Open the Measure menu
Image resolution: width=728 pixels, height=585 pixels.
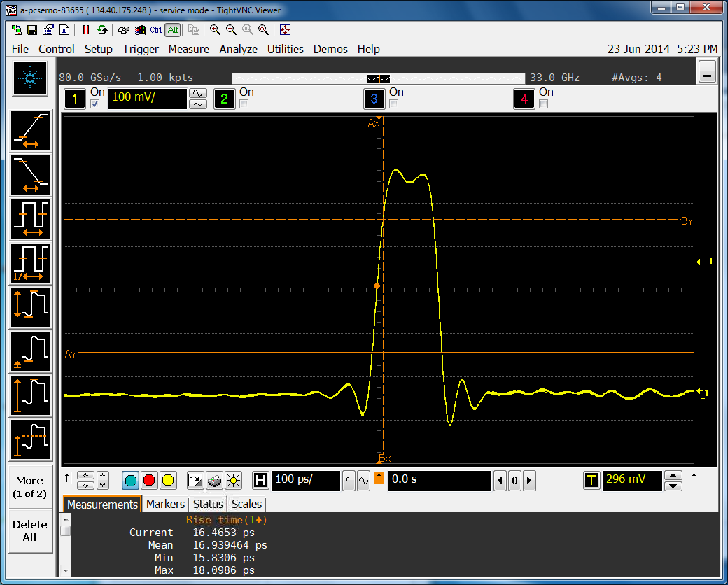click(188, 49)
